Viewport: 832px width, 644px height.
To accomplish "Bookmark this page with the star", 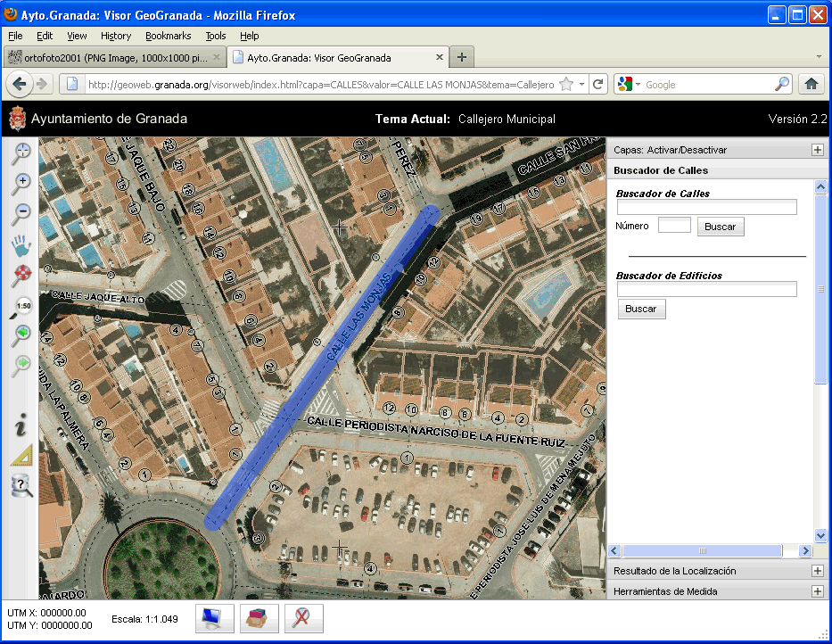I will [x=566, y=84].
